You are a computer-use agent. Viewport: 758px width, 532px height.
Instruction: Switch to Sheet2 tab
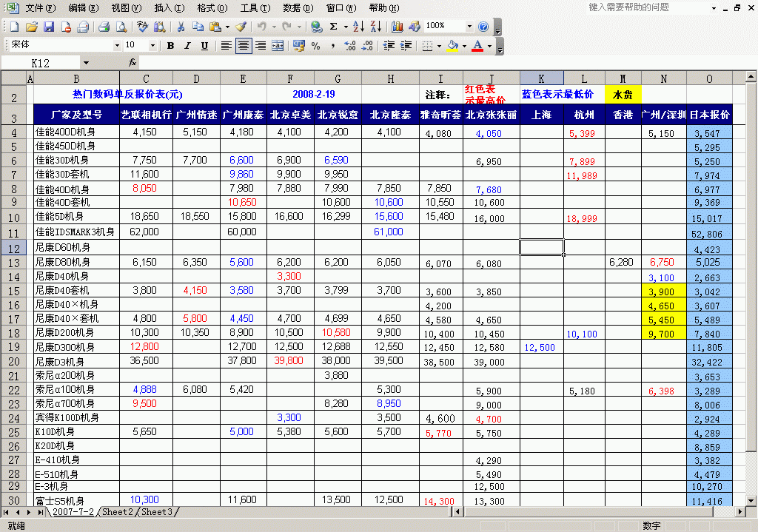point(118,511)
